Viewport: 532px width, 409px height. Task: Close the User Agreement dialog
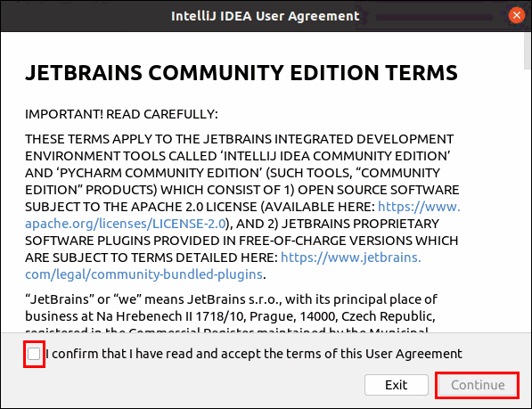tap(517, 16)
